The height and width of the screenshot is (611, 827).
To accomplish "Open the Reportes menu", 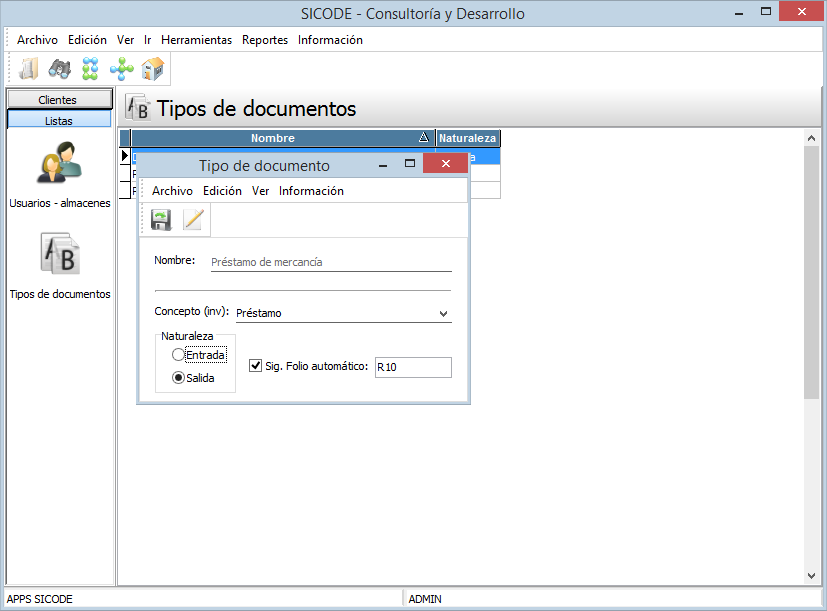I will click(265, 40).
